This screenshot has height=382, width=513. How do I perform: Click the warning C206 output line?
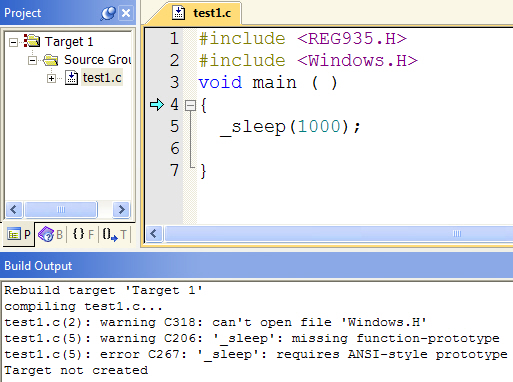(x=252, y=338)
